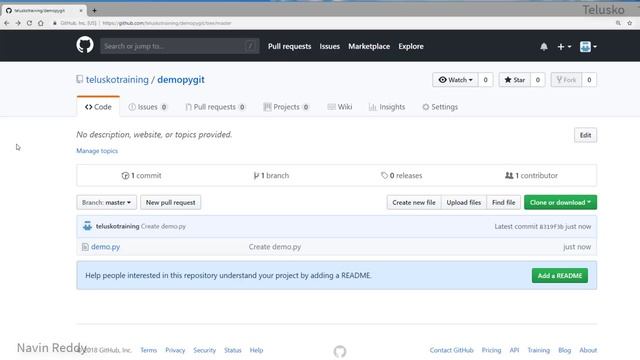Open the Status footer link
Image resolution: width=640 pixels, height=360 pixels.
(x=233, y=350)
